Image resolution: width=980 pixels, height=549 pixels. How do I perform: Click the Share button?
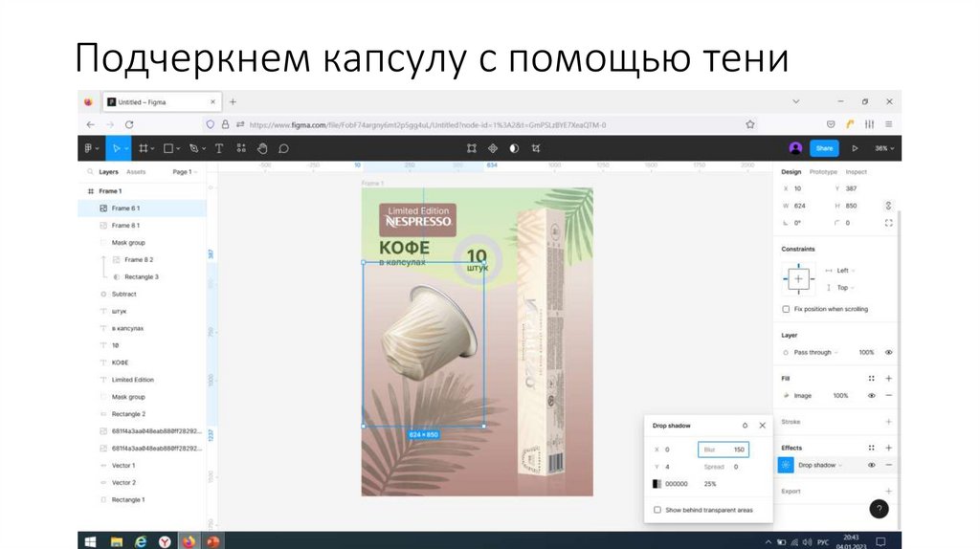coord(824,148)
